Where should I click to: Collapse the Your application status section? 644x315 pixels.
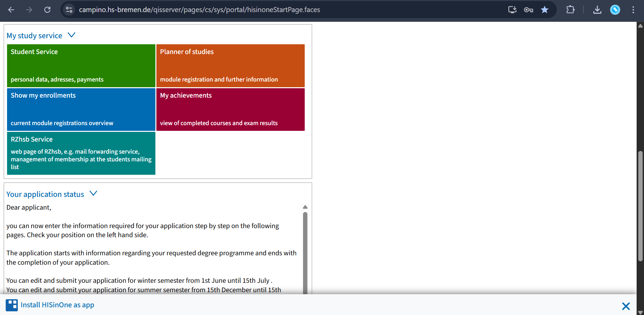point(93,194)
